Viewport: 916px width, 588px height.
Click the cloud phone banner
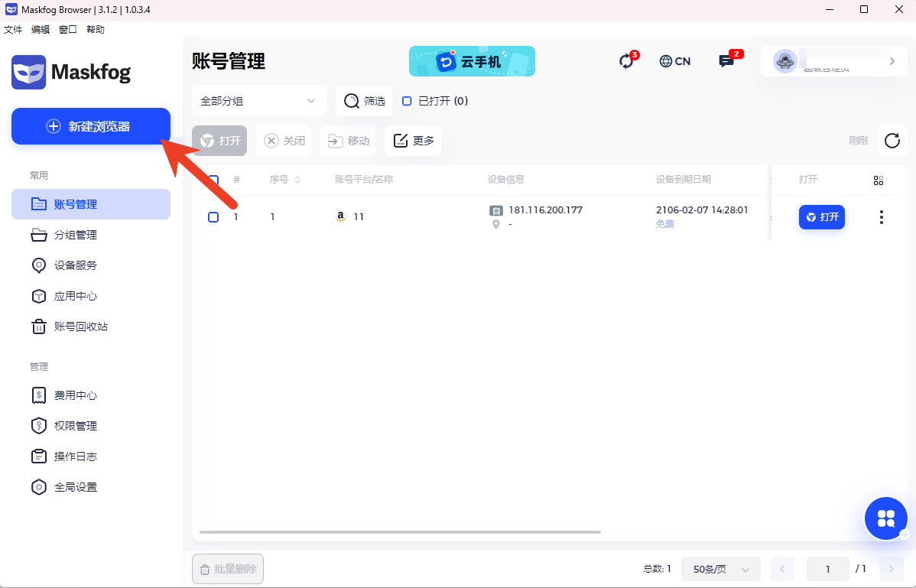click(x=472, y=61)
